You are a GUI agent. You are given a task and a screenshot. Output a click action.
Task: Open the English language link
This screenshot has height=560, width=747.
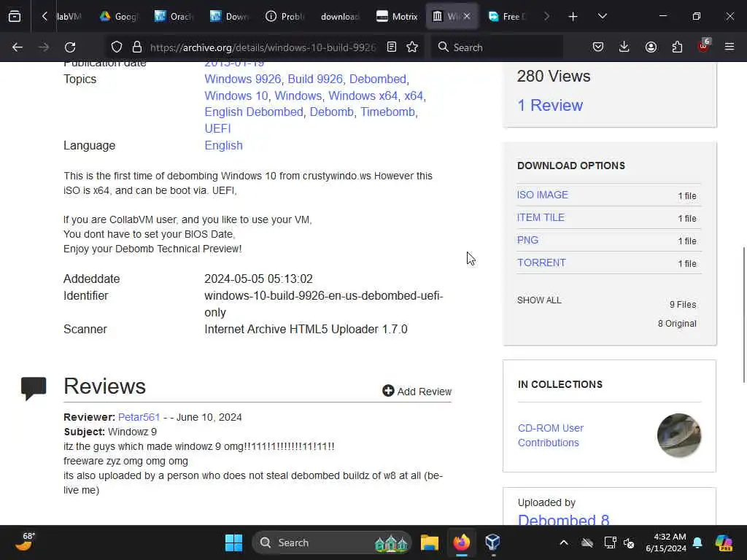(223, 145)
